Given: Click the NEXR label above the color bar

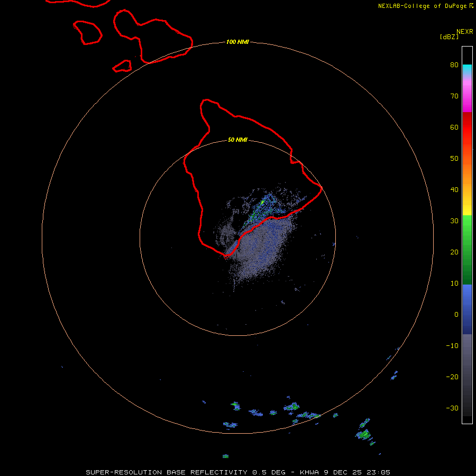Looking at the screenshot, I should (465, 32).
